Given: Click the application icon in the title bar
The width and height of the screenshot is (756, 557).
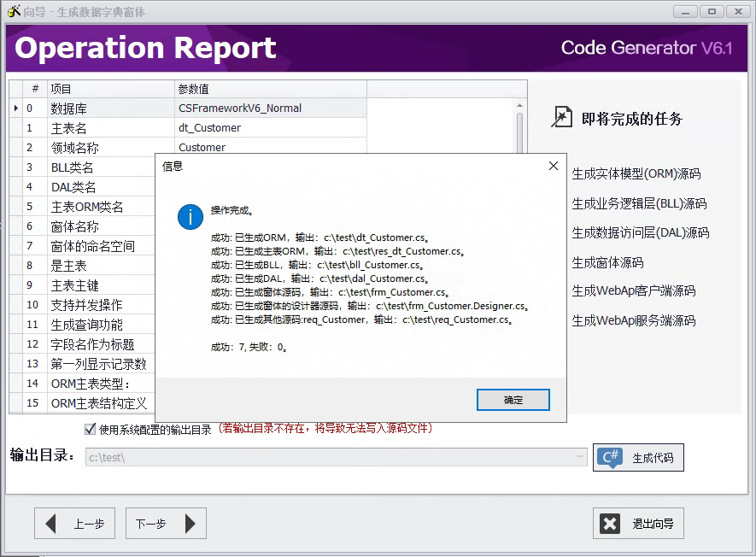Looking at the screenshot, I should [14, 11].
